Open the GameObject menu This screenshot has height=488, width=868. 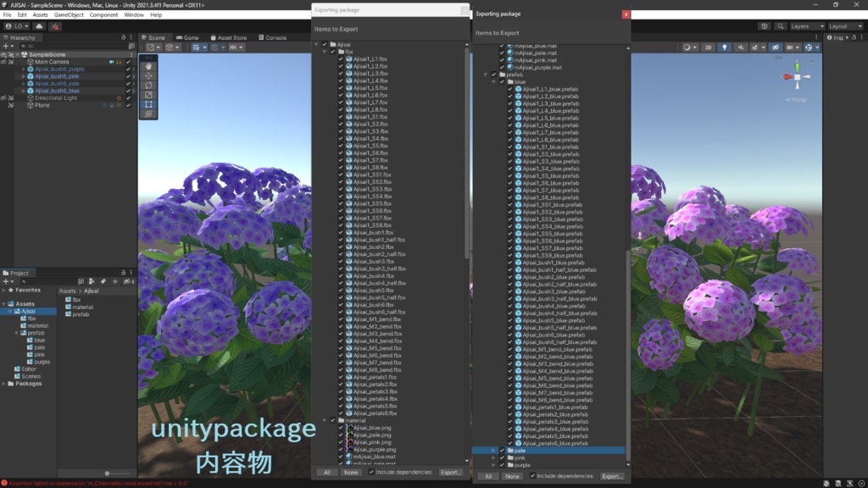pos(69,15)
